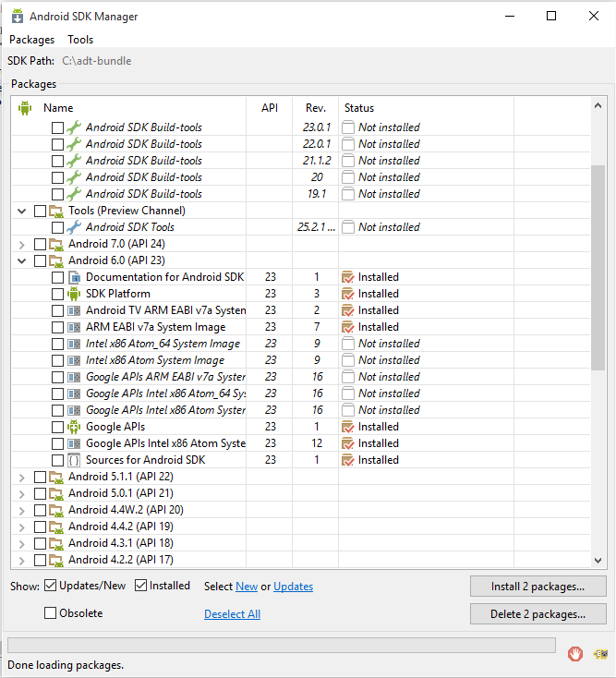616x678 pixels.
Task: Click the wrench icon for Build-tools 20
Action: coord(74,177)
